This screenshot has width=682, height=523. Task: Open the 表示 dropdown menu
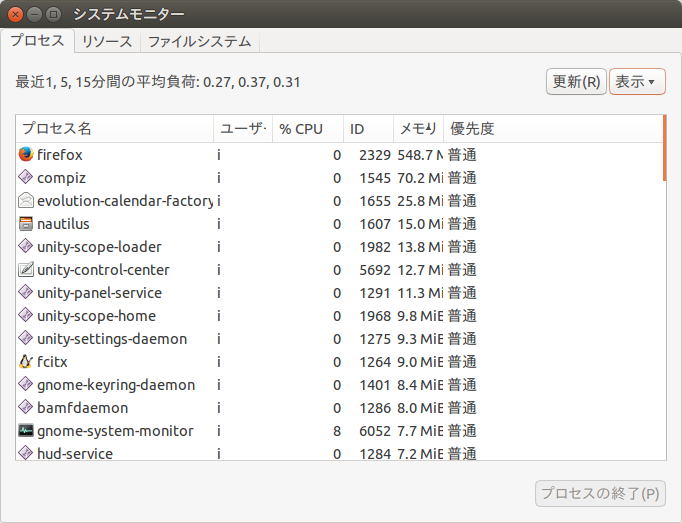tap(637, 81)
